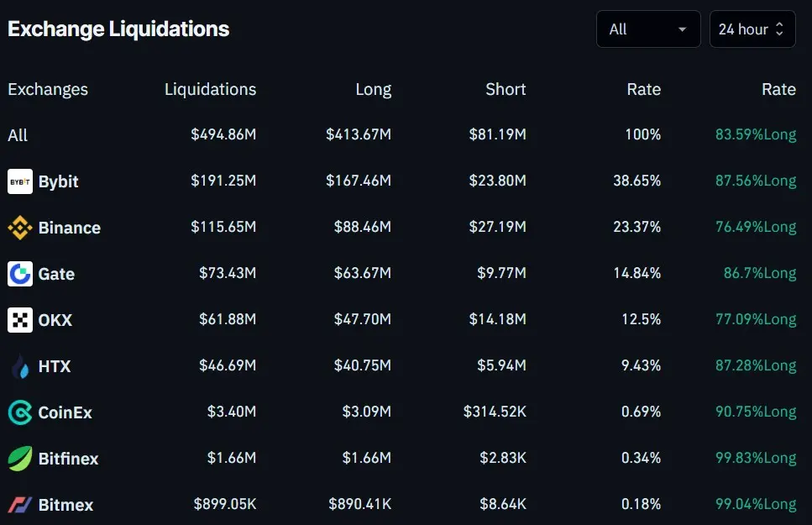Click the Bitmex logo icon
The image size is (812, 525).
coord(20,505)
